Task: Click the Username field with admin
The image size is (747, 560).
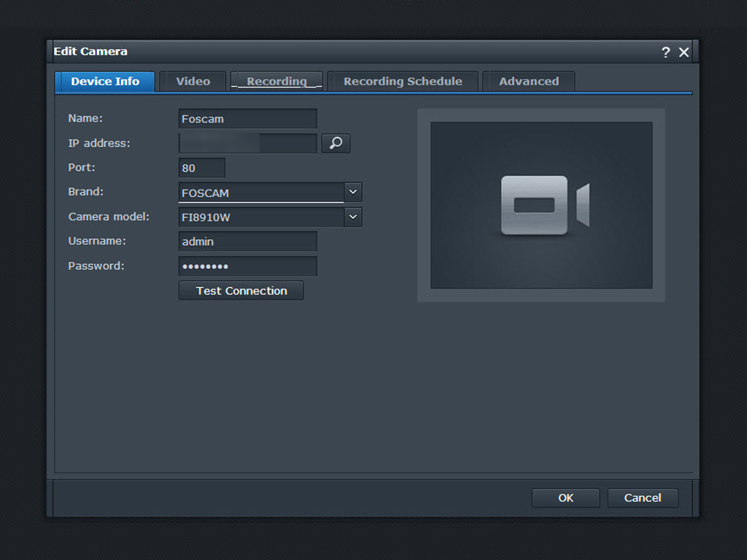Action: [248, 241]
